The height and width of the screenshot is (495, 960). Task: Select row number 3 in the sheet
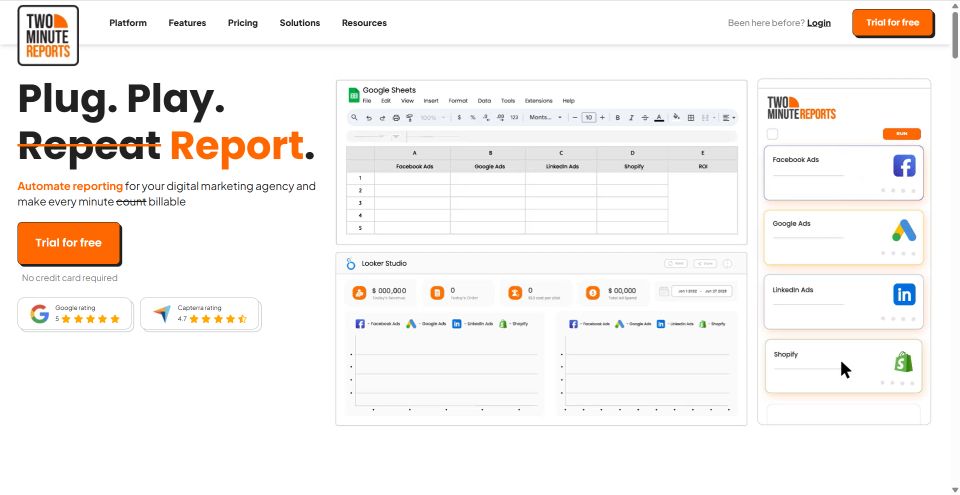[360, 203]
